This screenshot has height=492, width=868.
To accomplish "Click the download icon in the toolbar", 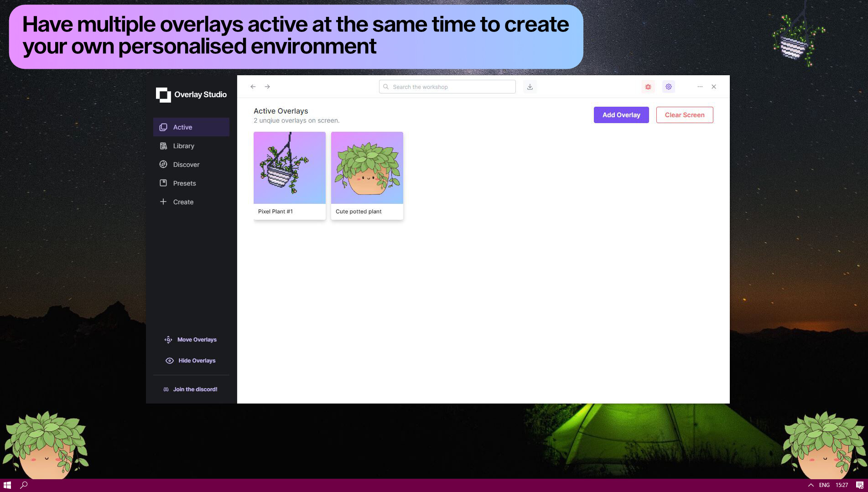I will tap(530, 86).
